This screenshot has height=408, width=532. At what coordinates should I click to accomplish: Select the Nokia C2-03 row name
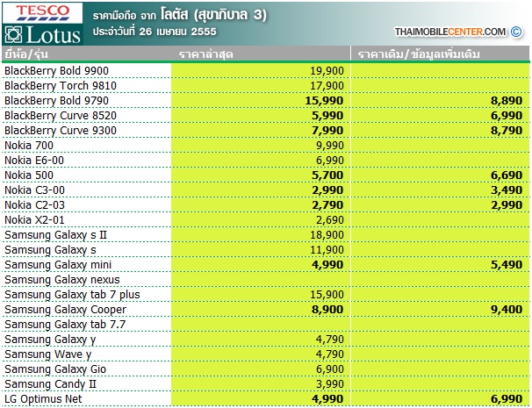[x=34, y=205]
